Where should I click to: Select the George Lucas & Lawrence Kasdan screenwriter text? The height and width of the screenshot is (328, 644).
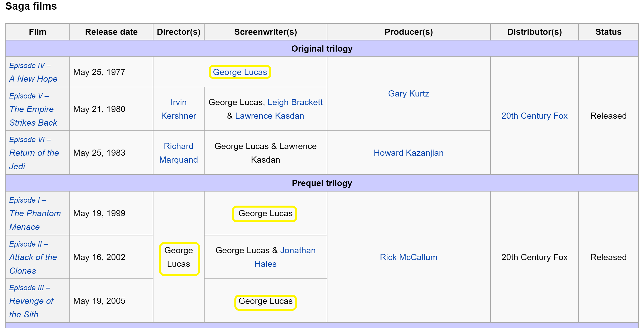[265, 153]
